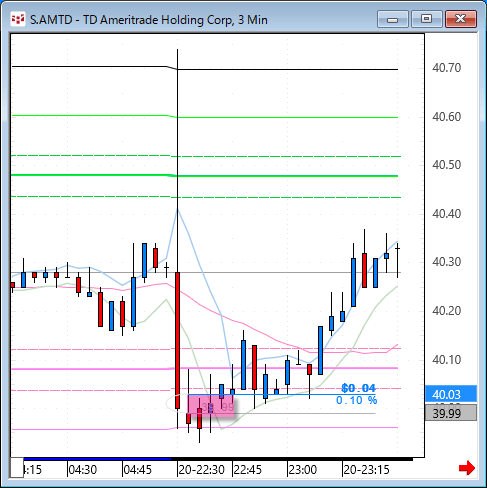Click the 40.20 price axis label
This screenshot has height=488, width=487.
tap(446, 311)
